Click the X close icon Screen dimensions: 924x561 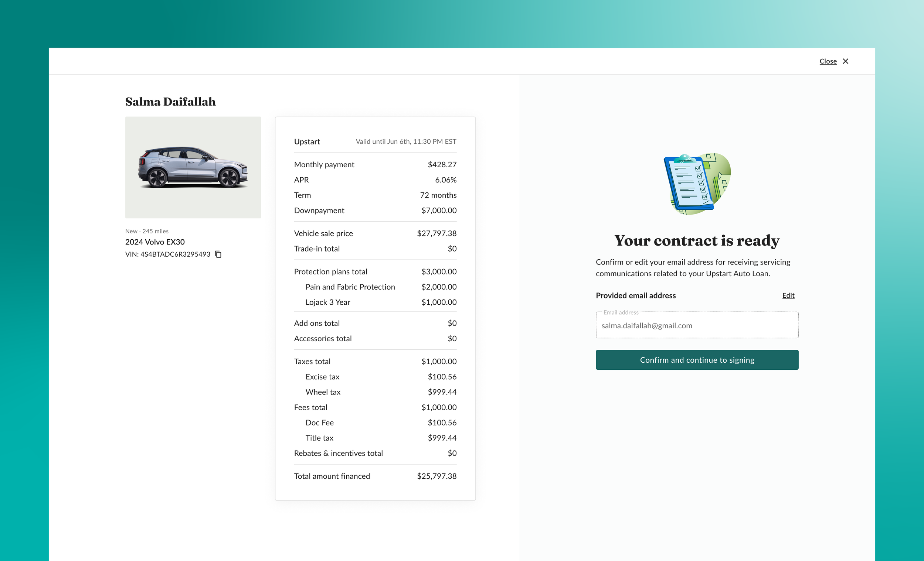coord(845,61)
